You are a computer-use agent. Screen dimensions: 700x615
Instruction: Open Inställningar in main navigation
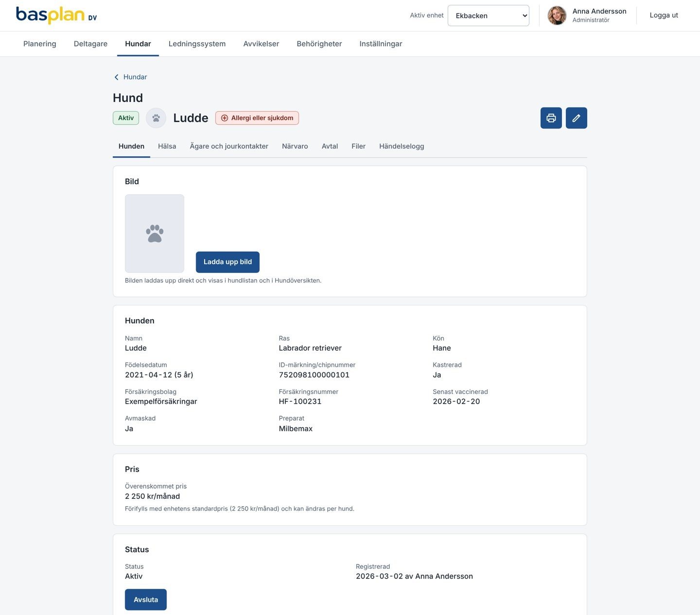coord(381,44)
